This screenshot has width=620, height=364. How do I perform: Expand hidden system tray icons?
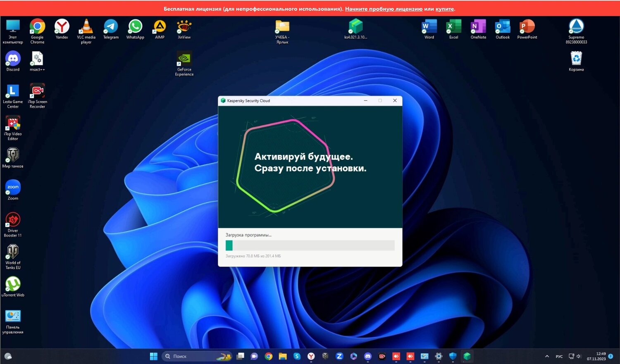[x=547, y=356]
